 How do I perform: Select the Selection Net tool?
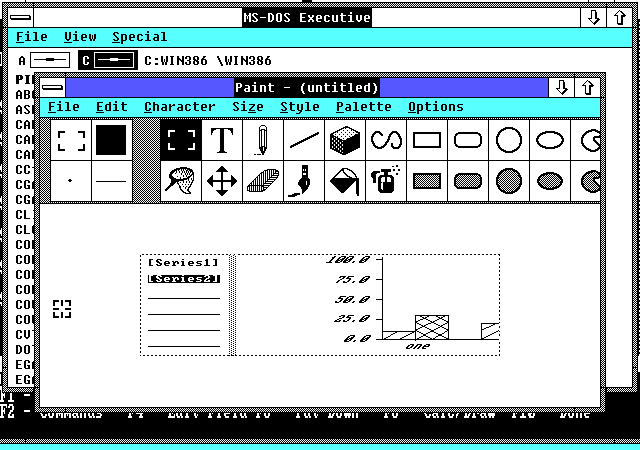pyautogui.click(x=181, y=181)
